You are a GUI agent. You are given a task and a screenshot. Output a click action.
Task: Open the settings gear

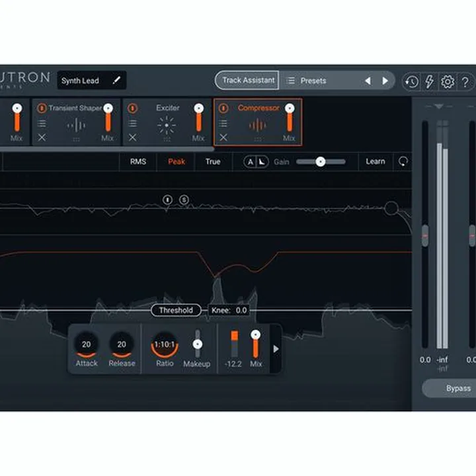[448, 81]
